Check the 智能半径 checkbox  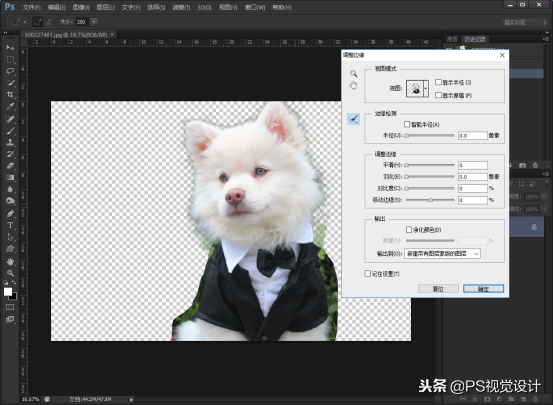407,125
